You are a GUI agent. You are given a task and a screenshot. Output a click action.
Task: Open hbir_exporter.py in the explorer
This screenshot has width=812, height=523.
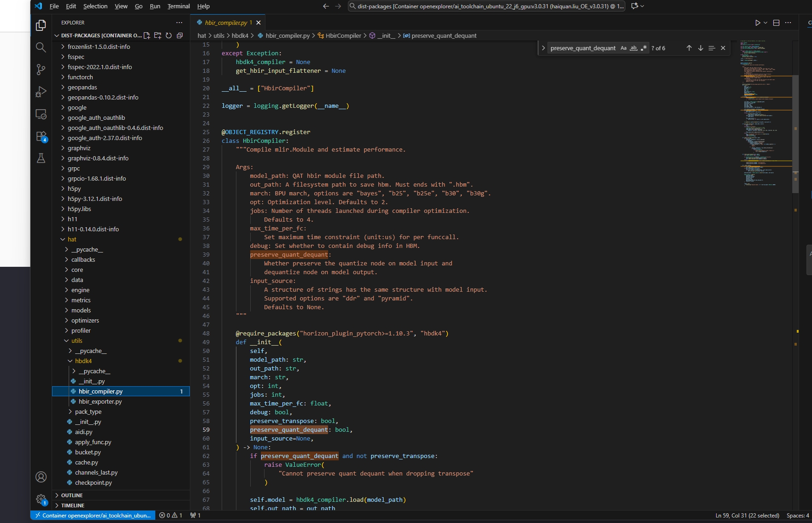click(x=100, y=401)
